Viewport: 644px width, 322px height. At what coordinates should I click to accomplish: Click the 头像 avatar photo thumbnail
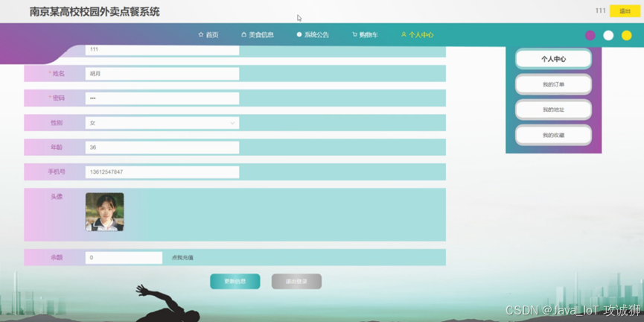tap(105, 212)
